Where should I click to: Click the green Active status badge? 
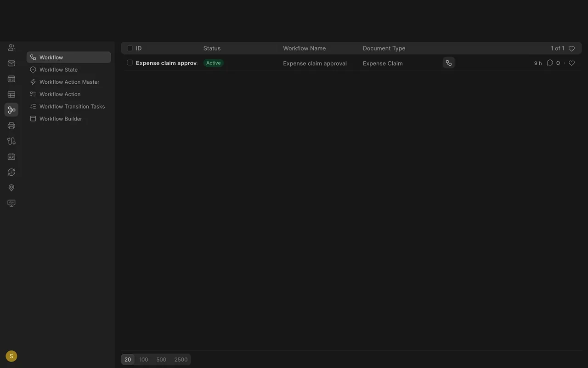213,63
